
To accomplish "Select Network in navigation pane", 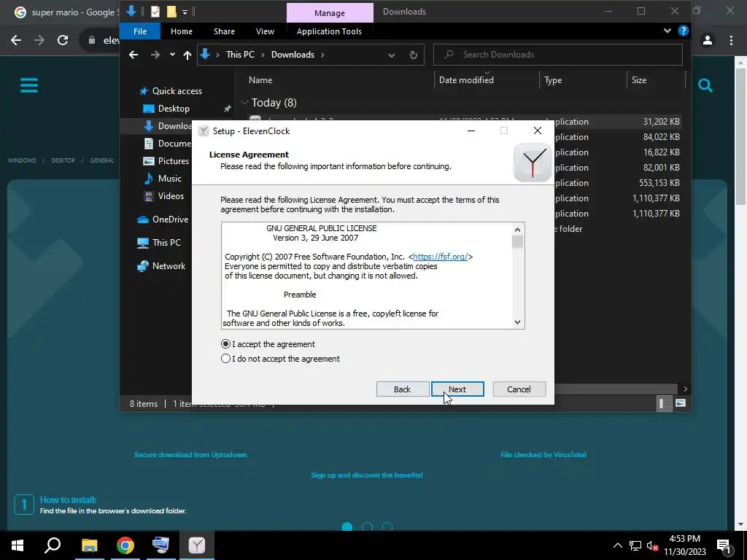I will click(161, 266).
